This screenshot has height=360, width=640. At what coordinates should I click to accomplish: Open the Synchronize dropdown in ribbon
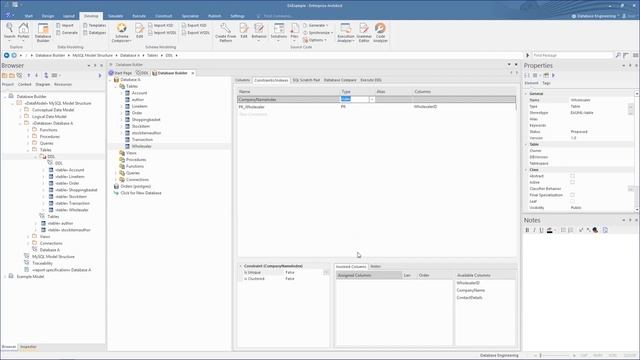318,33
